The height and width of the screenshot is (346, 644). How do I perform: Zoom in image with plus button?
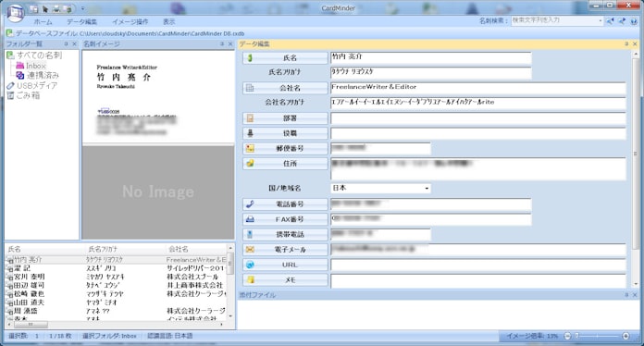(x=625, y=336)
